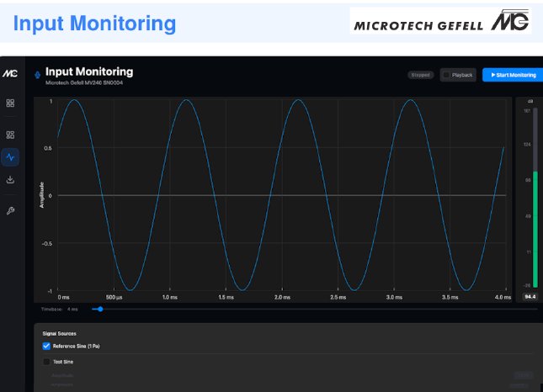
Task: Select the waveform monitoring sidebar icon
Action: tap(10, 157)
